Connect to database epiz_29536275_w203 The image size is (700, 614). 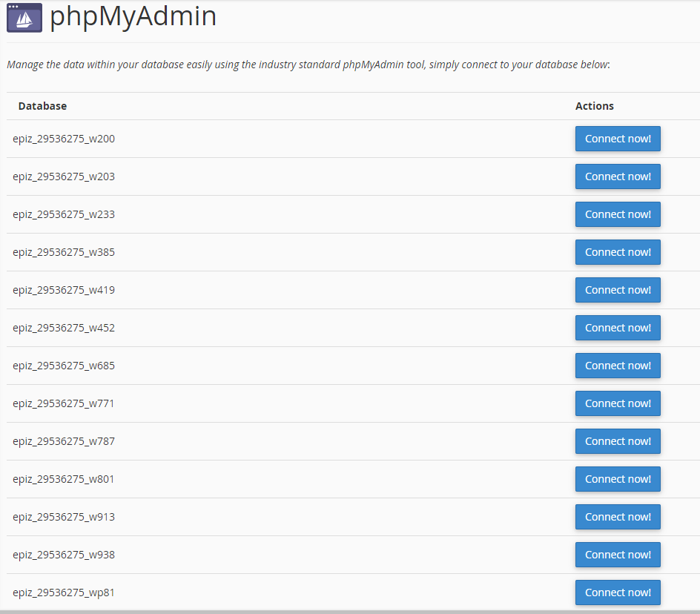pos(617,176)
